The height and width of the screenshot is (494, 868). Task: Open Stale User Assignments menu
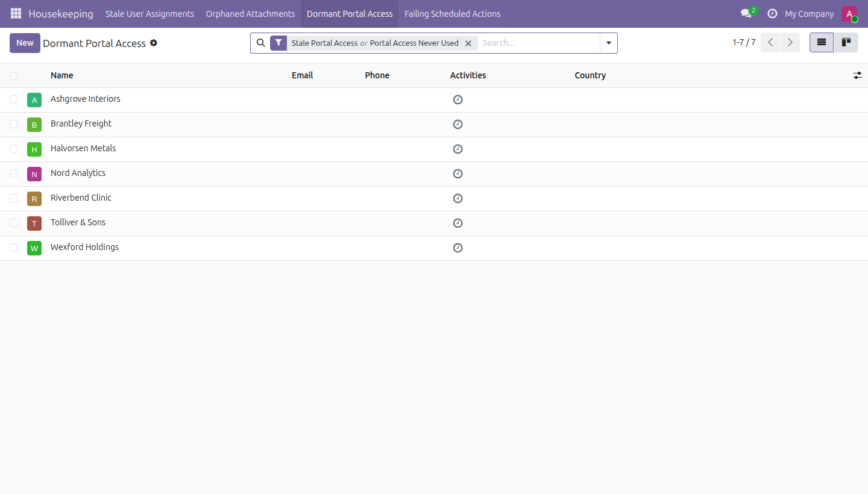(x=149, y=14)
